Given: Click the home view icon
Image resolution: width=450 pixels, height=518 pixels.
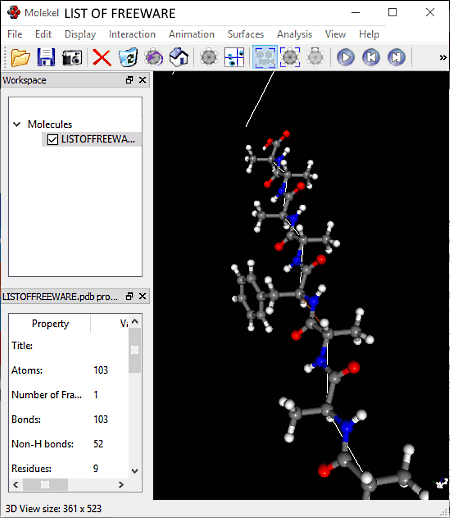Looking at the screenshot, I should point(179,57).
